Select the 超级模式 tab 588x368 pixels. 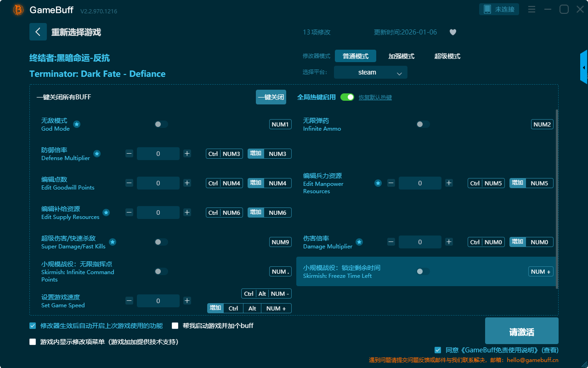tap(447, 56)
